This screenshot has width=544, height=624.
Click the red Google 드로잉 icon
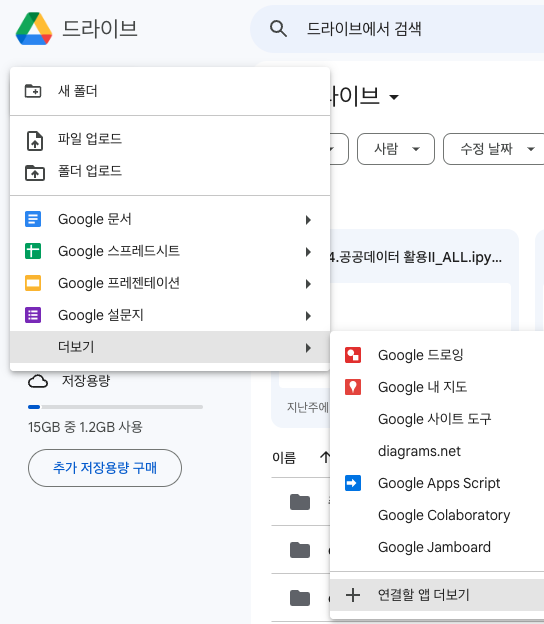[x=353, y=355]
